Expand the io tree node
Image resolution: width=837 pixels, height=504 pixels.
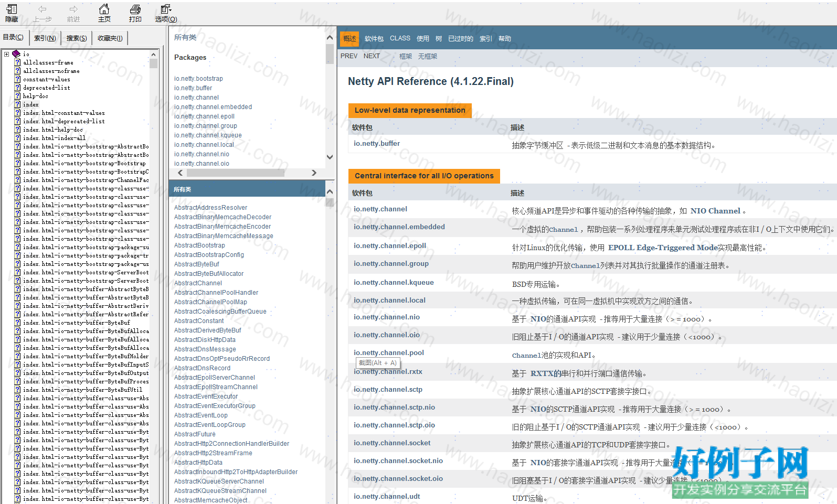(6, 54)
